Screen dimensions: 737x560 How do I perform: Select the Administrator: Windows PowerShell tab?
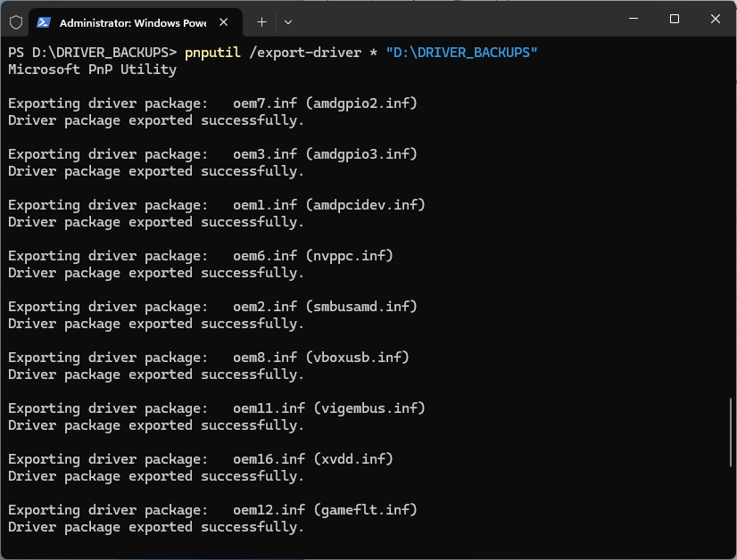click(134, 21)
